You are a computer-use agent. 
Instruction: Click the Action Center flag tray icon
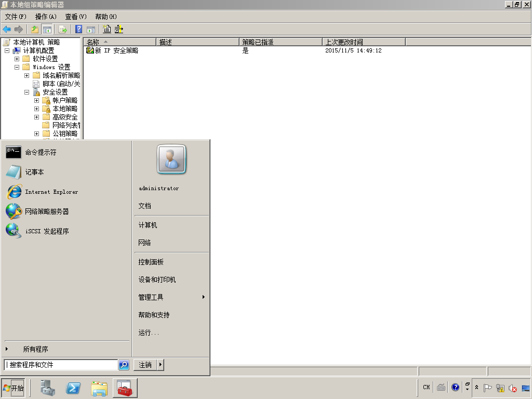tap(487, 388)
